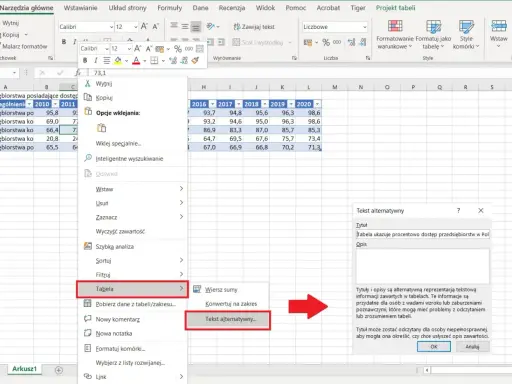Click fill color bucket in mini toolbar
The height and width of the screenshot is (384, 512).
pos(118,60)
